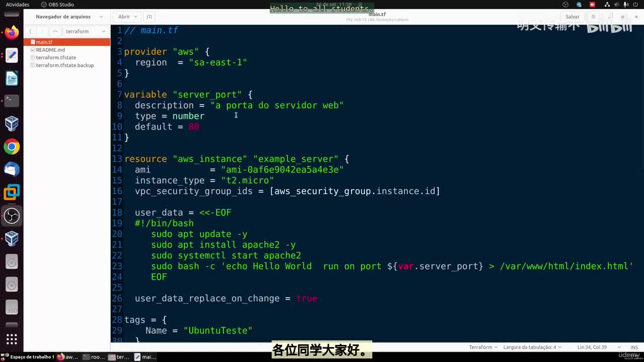
Task: Click "a porta do servidor web" description
Action: tap(277, 105)
